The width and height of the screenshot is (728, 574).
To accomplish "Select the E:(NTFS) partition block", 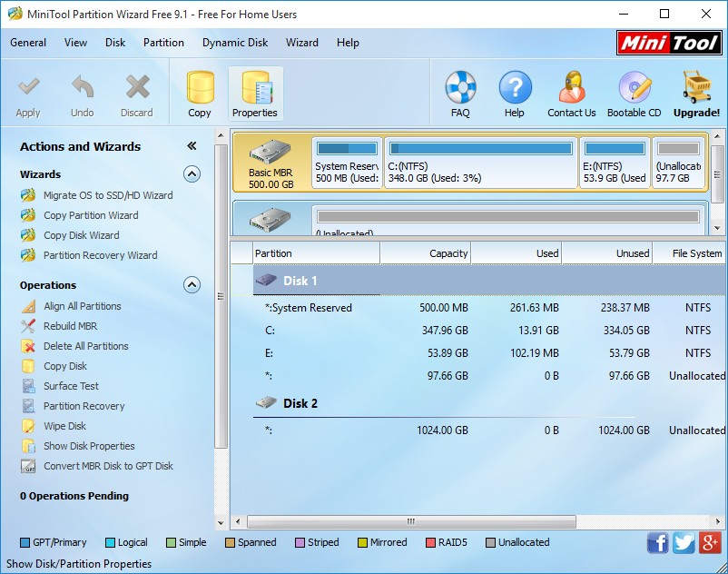I will point(615,163).
